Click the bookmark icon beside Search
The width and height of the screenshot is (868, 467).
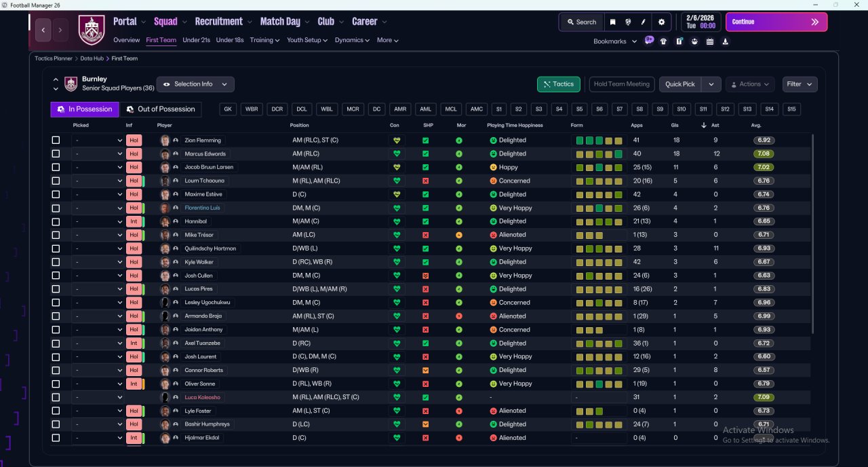(x=612, y=22)
